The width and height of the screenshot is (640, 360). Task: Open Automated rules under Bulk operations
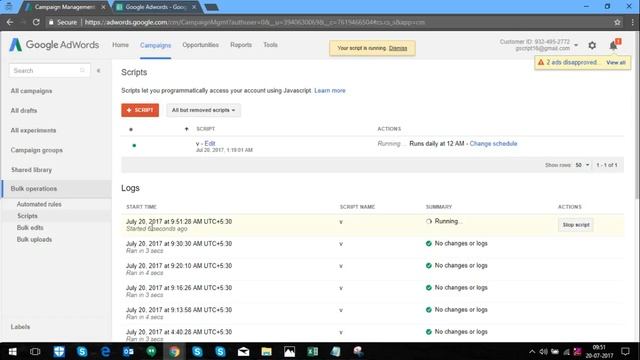(39, 204)
